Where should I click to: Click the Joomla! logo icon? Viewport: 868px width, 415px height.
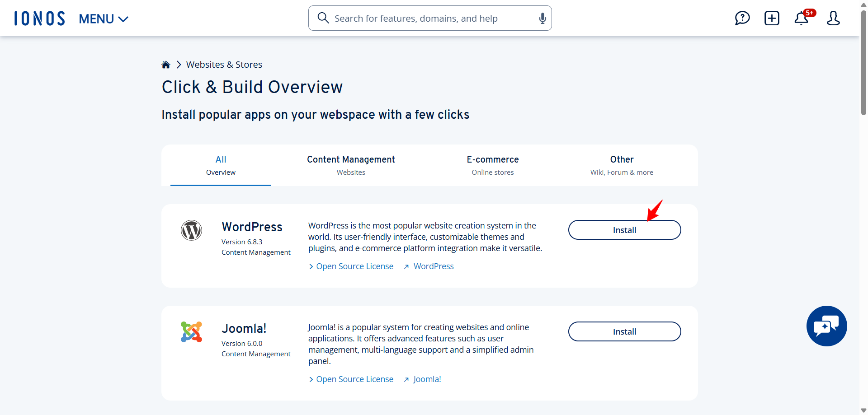coord(191,332)
